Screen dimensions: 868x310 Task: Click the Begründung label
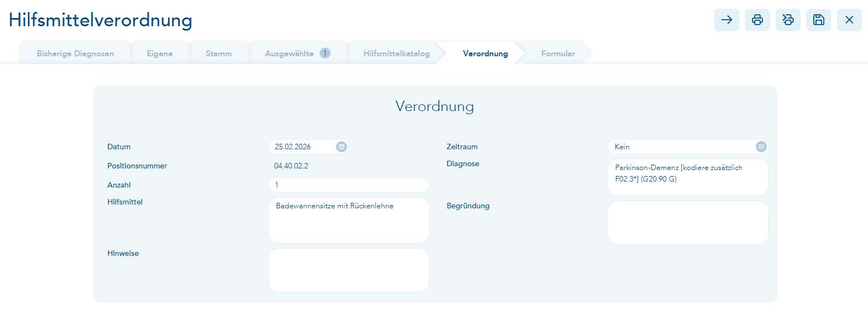tap(468, 206)
